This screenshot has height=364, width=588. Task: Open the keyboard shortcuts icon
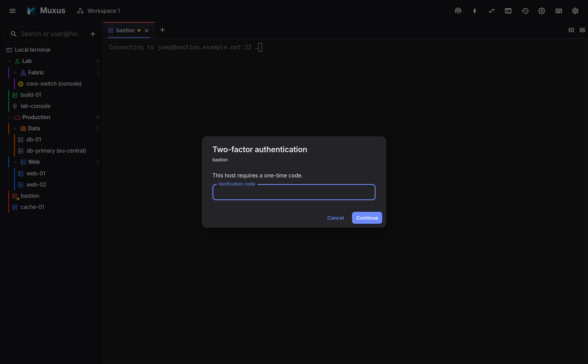[559, 11]
